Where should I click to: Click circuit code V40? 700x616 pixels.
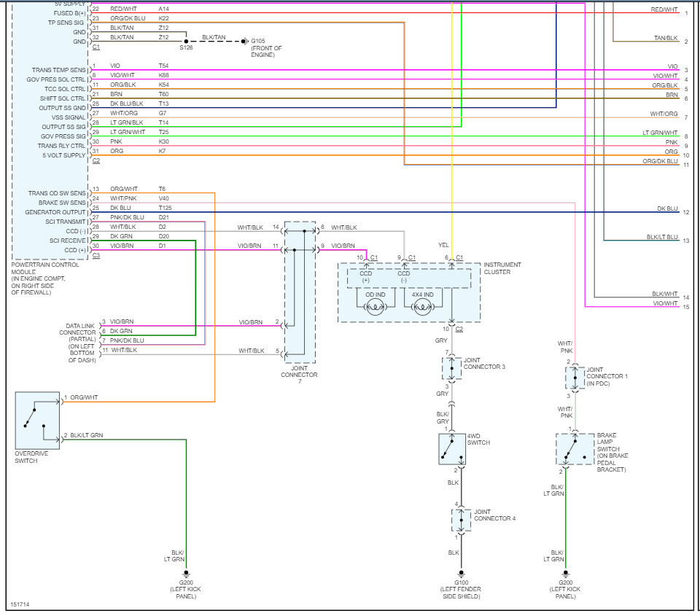pyautogui.click(x=164, y=198)
